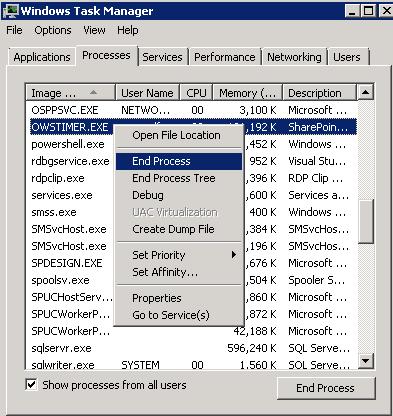Click the scrollbar down arrow
The height and width of the screenshot is (416, 393).
365,360
